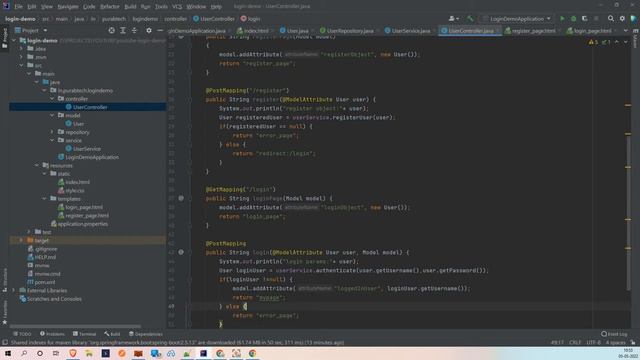This screenshot has width=640, height=360.
Task: Switch to UserService.java tab
Action: click(411, 31)
